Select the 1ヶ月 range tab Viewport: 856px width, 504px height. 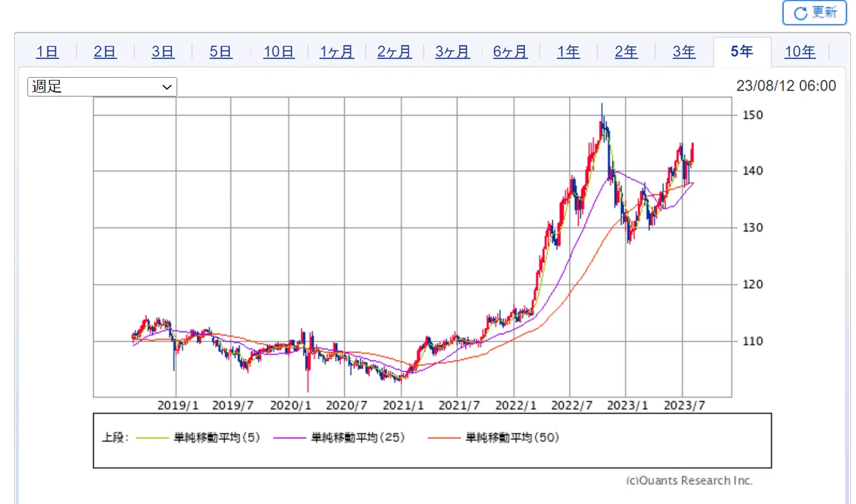tap(337, 51)
